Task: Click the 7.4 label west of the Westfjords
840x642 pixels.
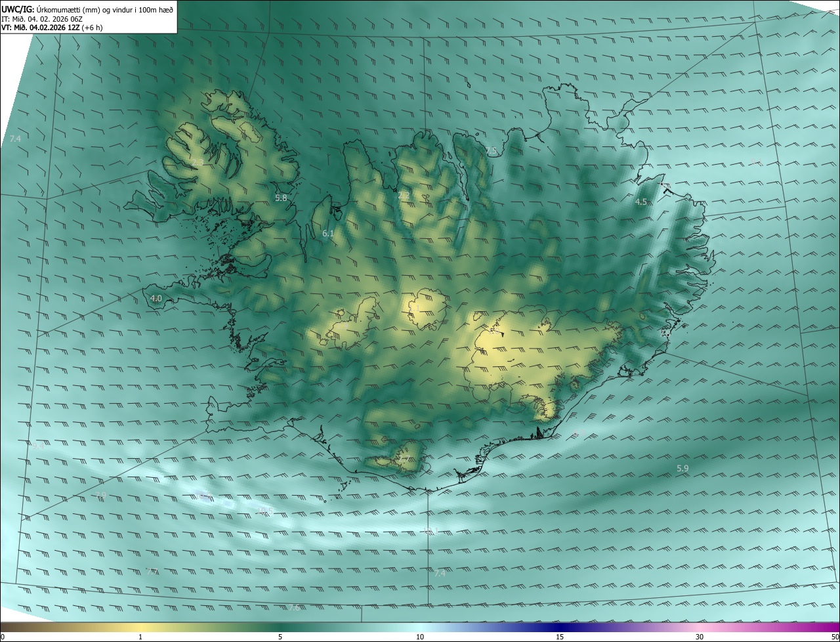Action: (x=15, y=139)
